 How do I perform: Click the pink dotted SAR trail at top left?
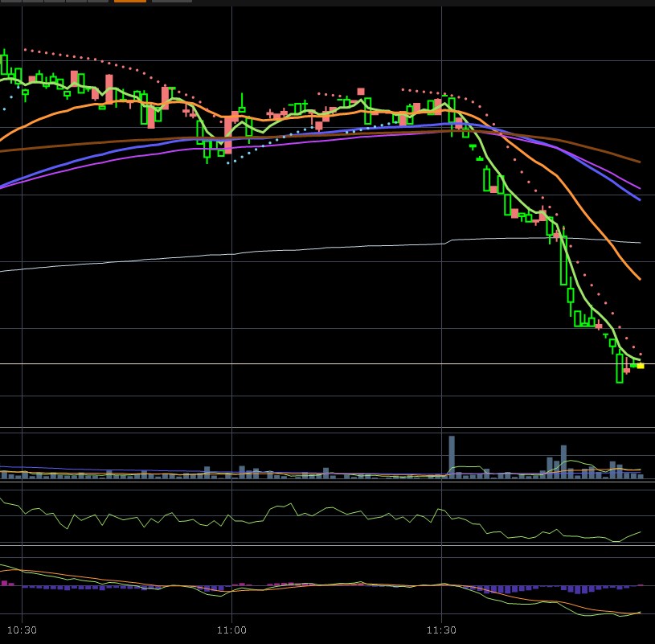(64, 55)
